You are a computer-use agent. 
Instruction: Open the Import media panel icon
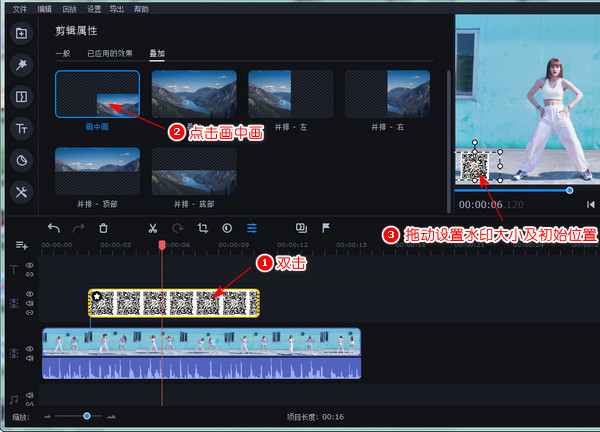point(21,33)
